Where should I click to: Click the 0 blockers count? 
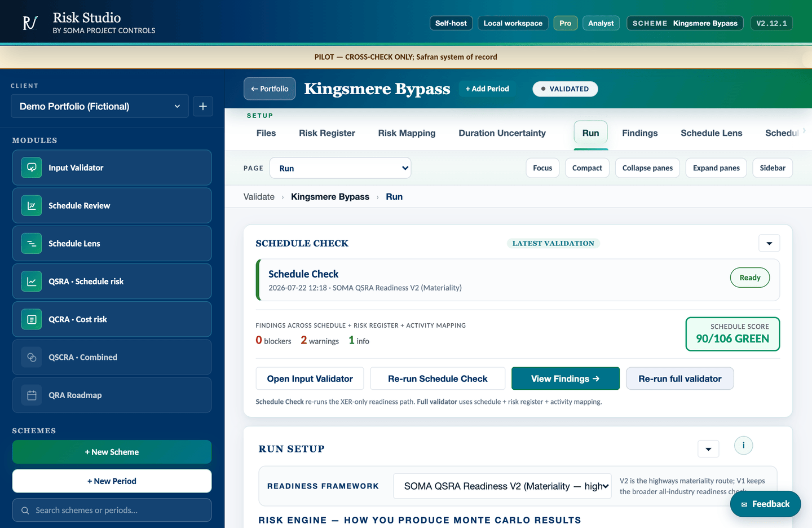click(x=273, y=341)
